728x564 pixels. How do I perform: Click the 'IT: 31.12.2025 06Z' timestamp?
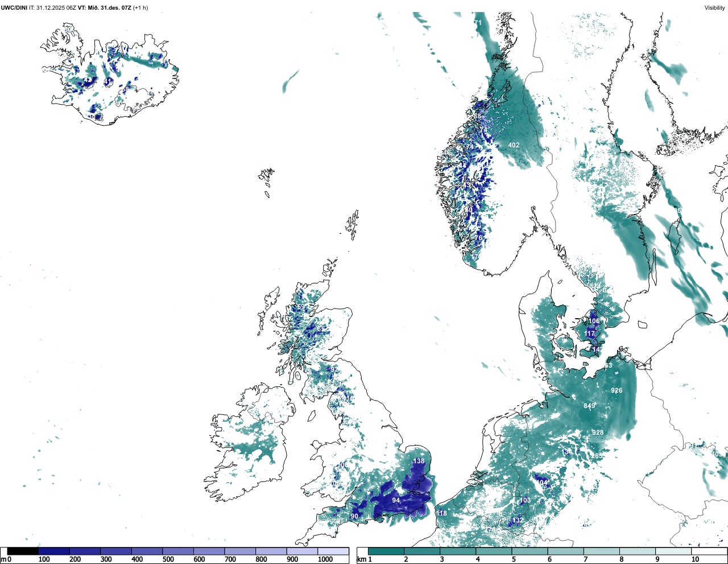tap(52, 7)
